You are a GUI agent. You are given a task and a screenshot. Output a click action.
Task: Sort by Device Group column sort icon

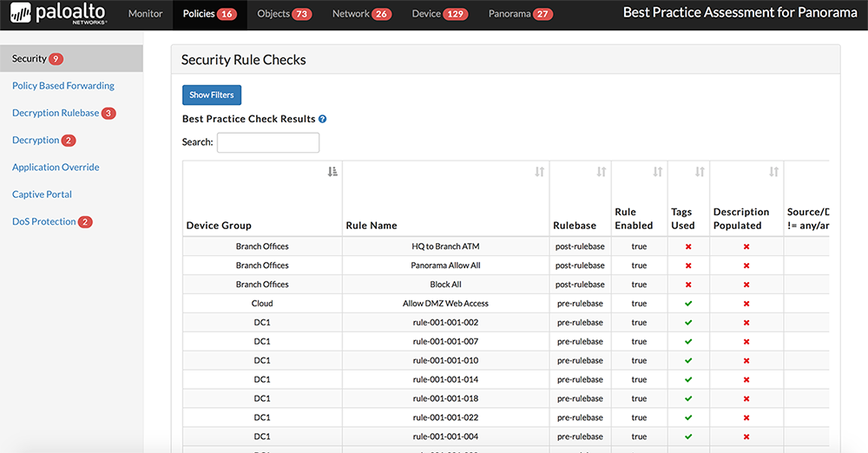pyautogui.click(x=332, y=172)
